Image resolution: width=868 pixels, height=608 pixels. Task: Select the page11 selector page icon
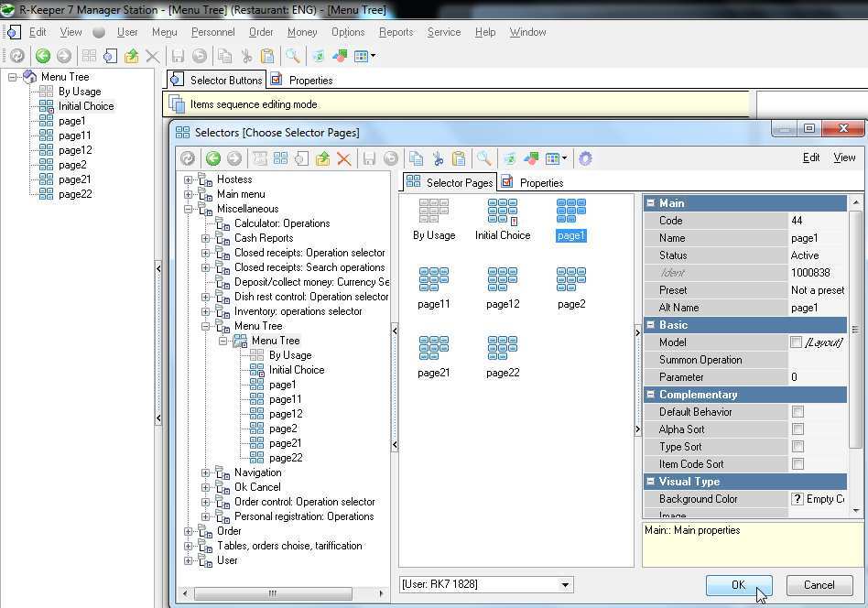point(434,279)
